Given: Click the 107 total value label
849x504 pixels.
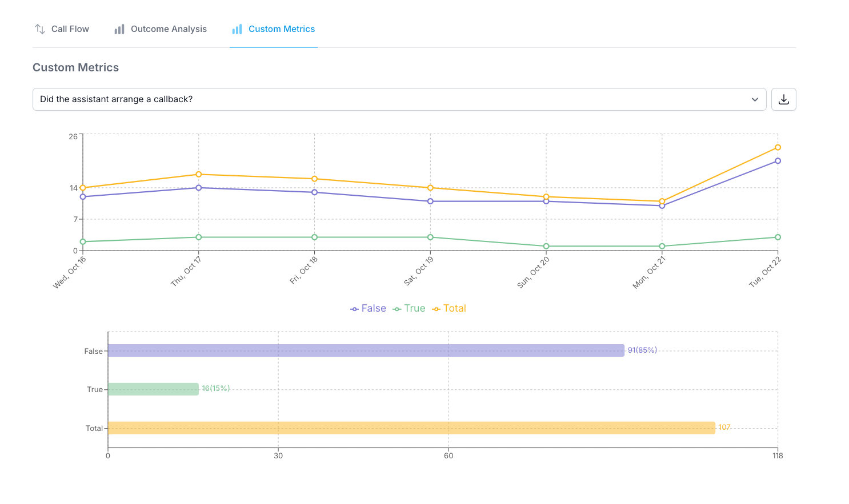Looking at the screenshot, I should 724,428.
